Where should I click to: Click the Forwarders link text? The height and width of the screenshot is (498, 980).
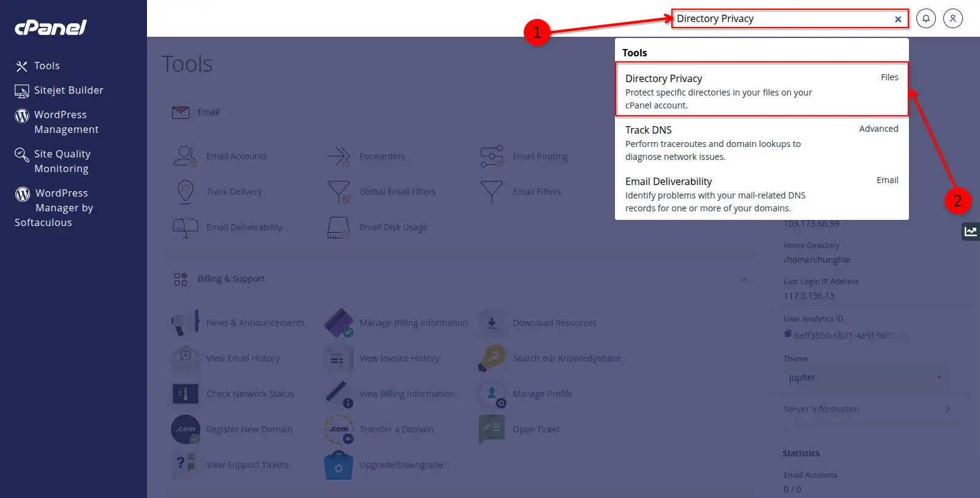pyautogui.click(x=382, y=156)
